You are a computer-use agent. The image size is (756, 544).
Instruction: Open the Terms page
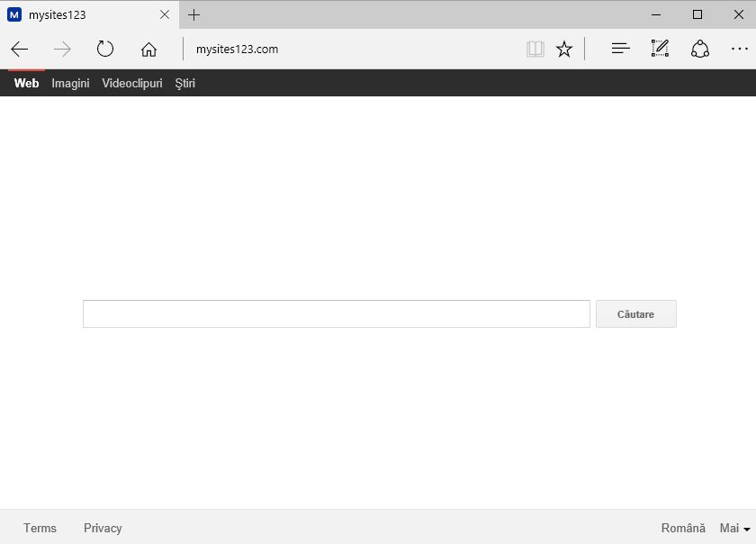point(40,528)
